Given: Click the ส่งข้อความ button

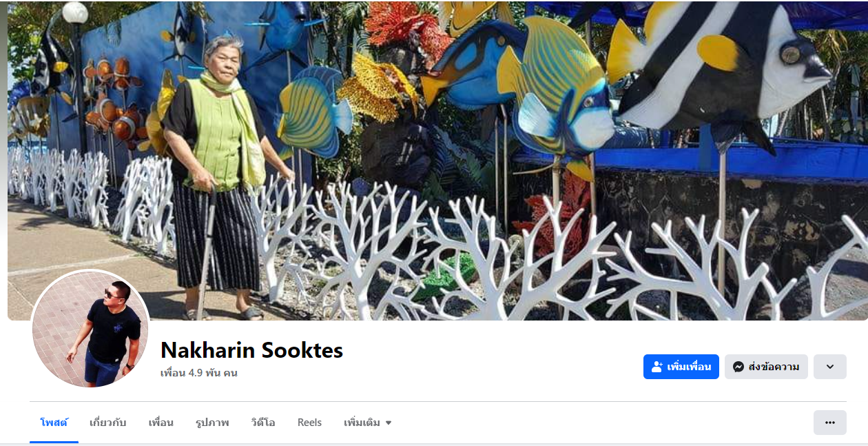Looking at the screenshot, I should tap(766, 367).
